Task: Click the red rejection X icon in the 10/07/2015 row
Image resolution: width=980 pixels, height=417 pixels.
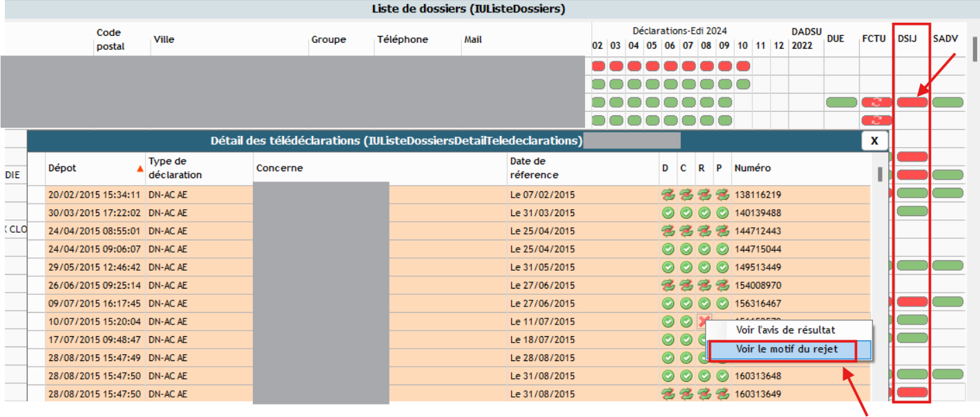Action: click(704, 321)
